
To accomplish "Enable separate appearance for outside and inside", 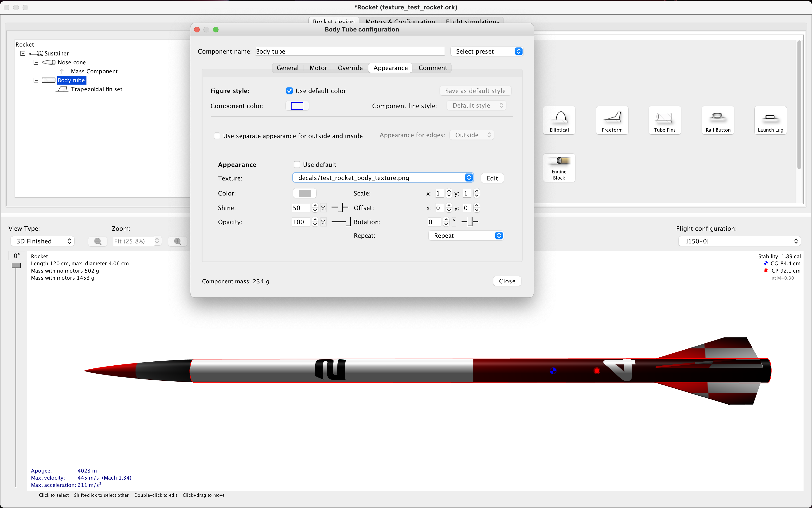I will [x=217, y=136].
